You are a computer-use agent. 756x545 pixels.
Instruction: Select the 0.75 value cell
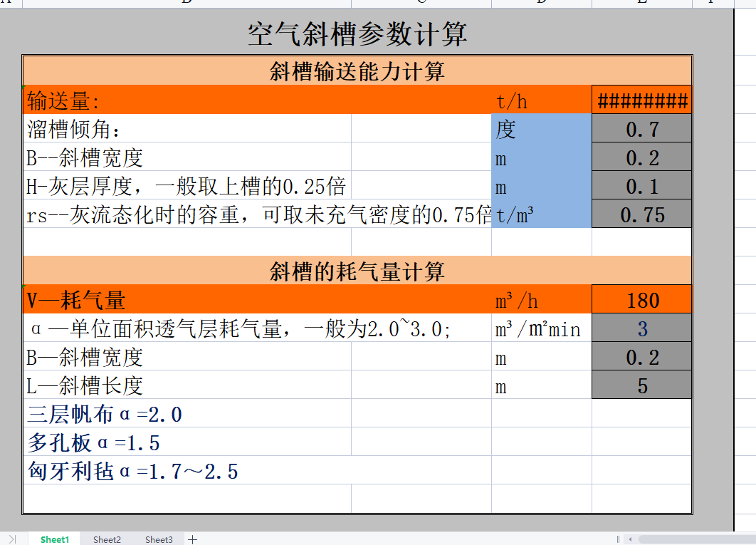[641, 214]
